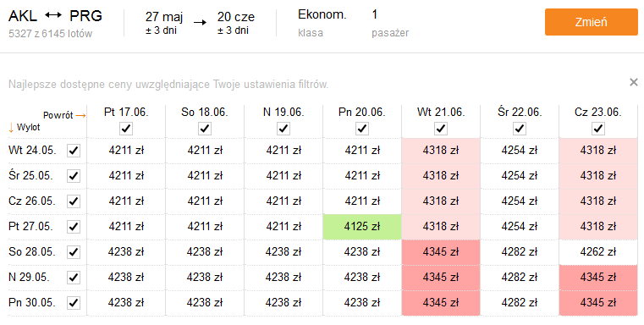Uncheck the Pn 20.06. return checkbox
Screen dimensions: 644x325
(362, 129)
